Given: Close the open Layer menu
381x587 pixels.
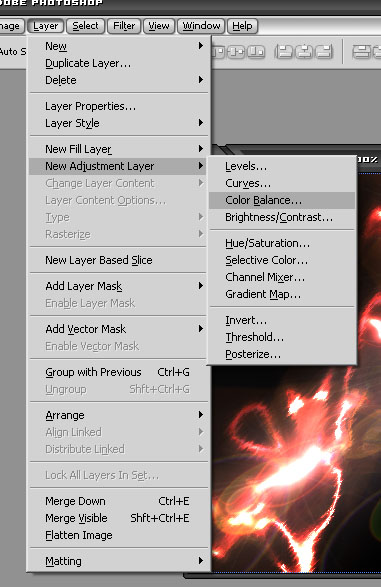Looking at the screenshot, I should click(x=45, y=26).
